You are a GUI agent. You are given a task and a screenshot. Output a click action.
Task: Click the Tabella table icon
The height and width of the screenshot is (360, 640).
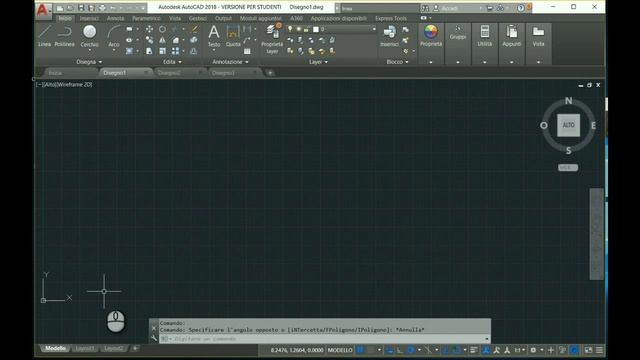(x=247, y=51)
